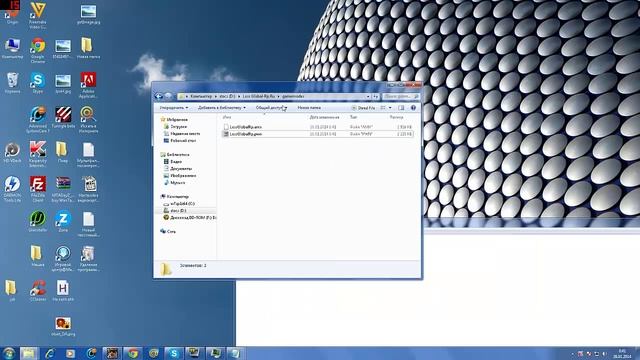Click the Explorer back arrow button
The height and width of the screenshot is (360, 640).
[x=159, y=96]
